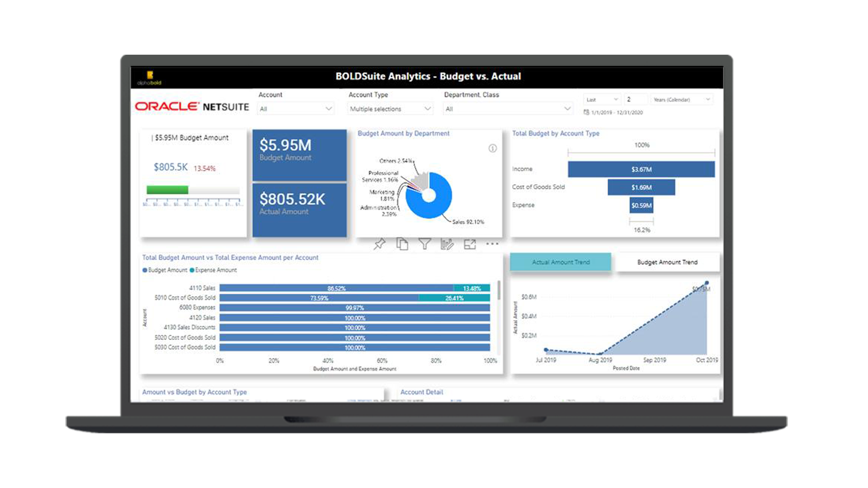Click the 1/1/2019 - 12/31/2020 date range
The width and height of the screenshot is (868, 488).
[617, 113]
